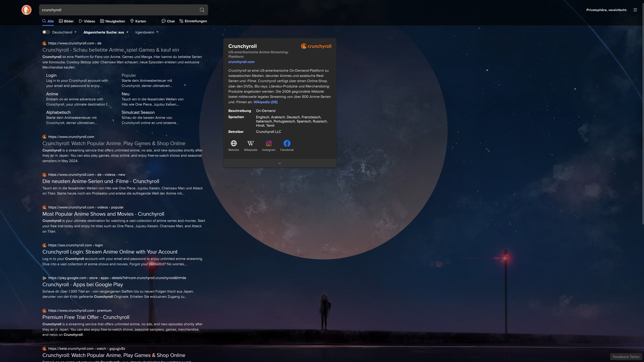Screen dimensions: 644x362
Task: Click 'Privatsphäre, vereinfacht.' text
Action: pyautogui.click(x=607, y=10)
